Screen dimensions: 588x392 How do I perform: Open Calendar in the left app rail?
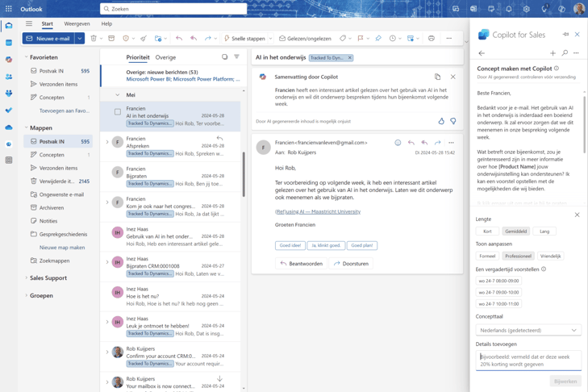(x=9, y=43)
